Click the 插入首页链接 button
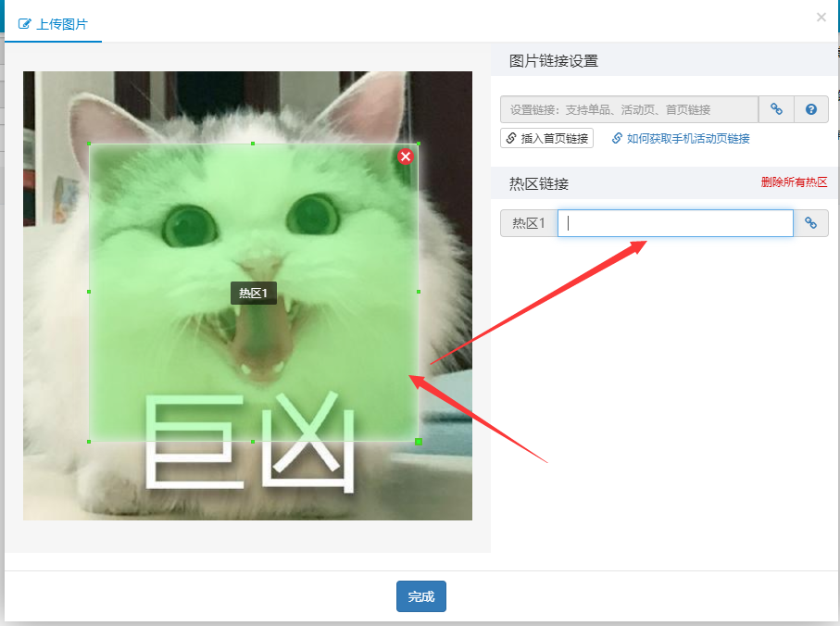 (546, 138)
